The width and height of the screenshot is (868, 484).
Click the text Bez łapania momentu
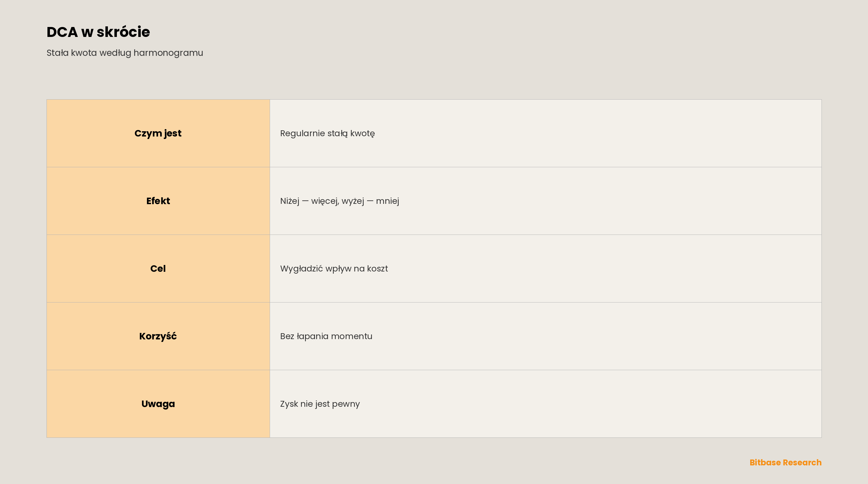(x=326, y=337)
